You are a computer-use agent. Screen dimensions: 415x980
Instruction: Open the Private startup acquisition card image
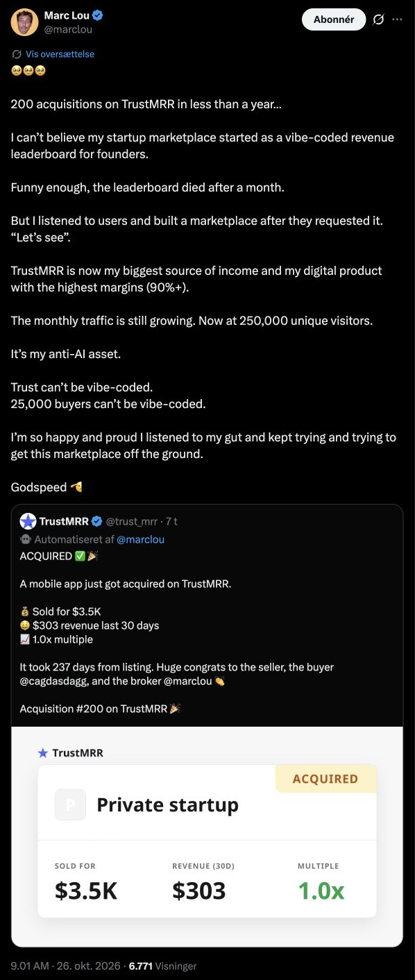pos(207,836)
